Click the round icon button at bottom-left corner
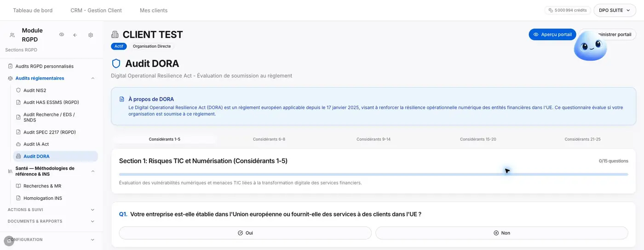Screen dimensions: 644x250 click(x=9, y=241)
